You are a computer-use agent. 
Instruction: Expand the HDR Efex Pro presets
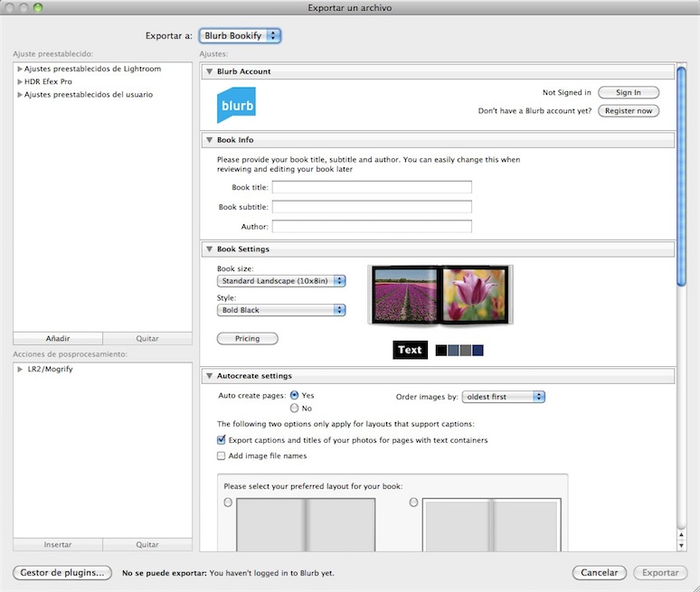click(20, 81)
